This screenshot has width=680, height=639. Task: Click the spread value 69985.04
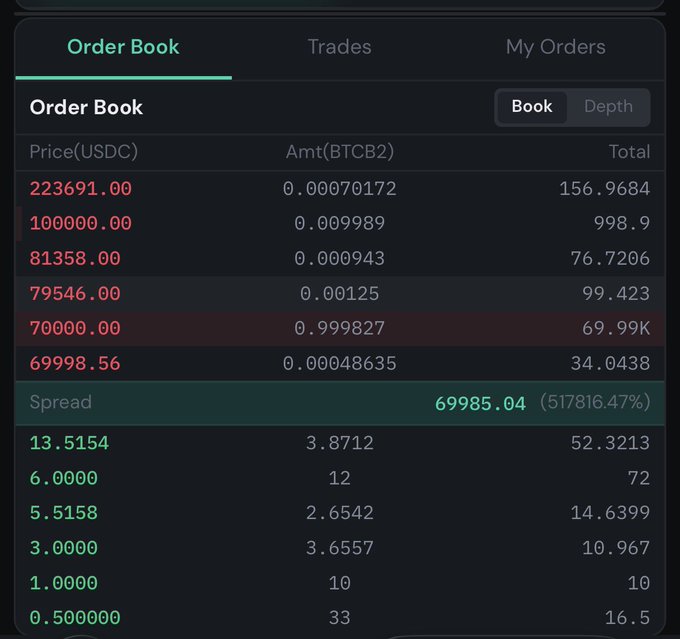coord(480,404)
